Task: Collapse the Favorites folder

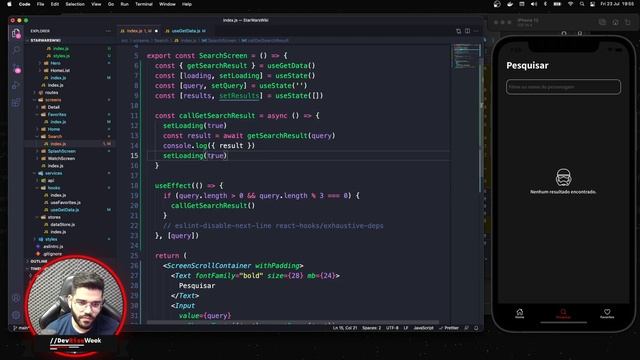Action: coord(57,115)
